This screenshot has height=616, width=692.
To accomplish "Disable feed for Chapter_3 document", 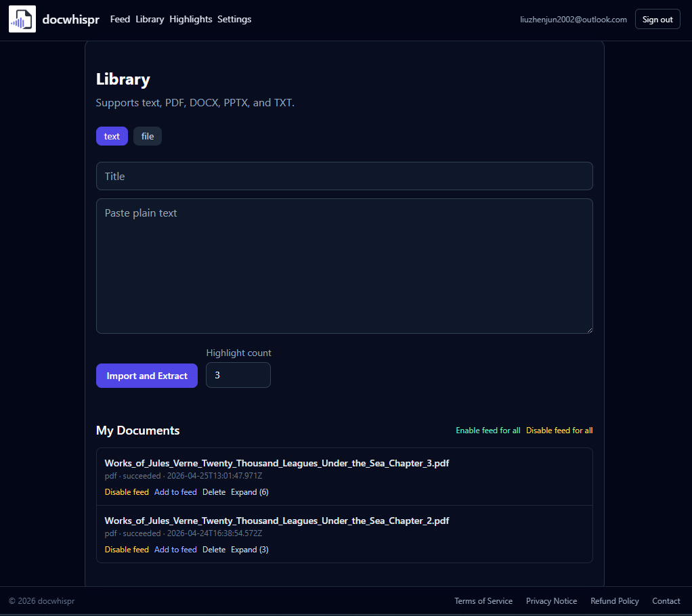I will [127, 491].
